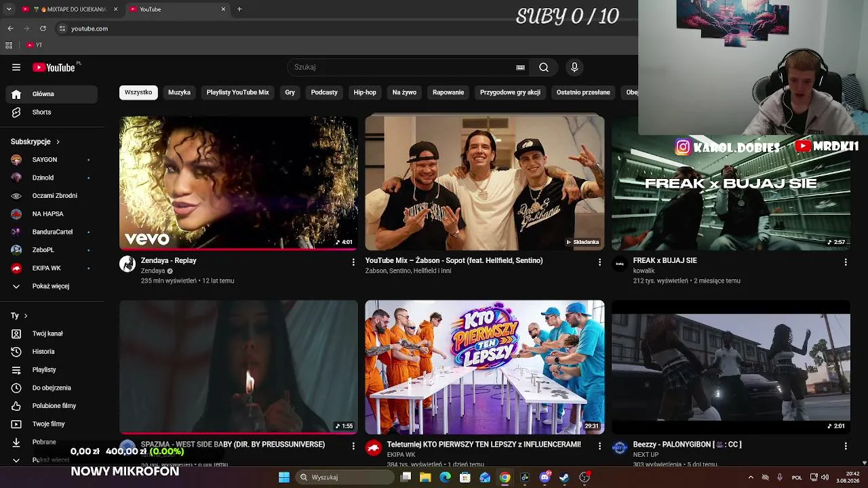Open SAYGON channel subscription
This screenshot has width=868, height=488.
(52, 159)
